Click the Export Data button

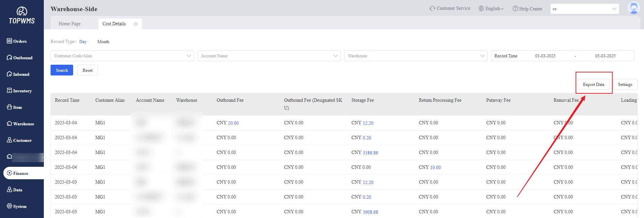coord(593,85)
